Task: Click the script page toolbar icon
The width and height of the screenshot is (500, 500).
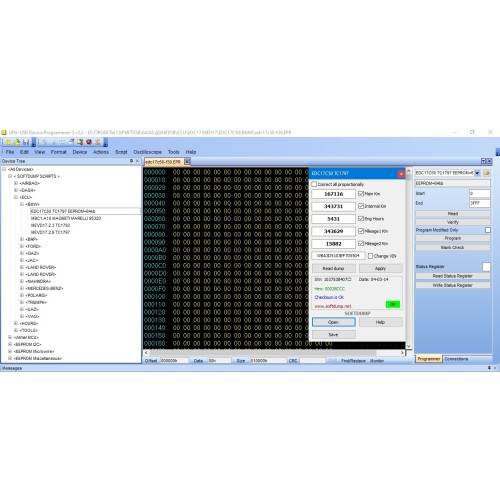Action: 80,142
